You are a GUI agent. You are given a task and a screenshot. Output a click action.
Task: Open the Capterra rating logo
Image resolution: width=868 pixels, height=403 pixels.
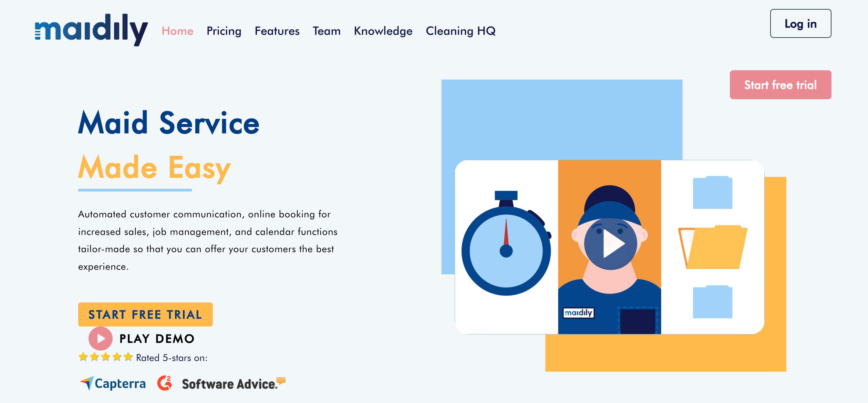[x=113, y=383]
